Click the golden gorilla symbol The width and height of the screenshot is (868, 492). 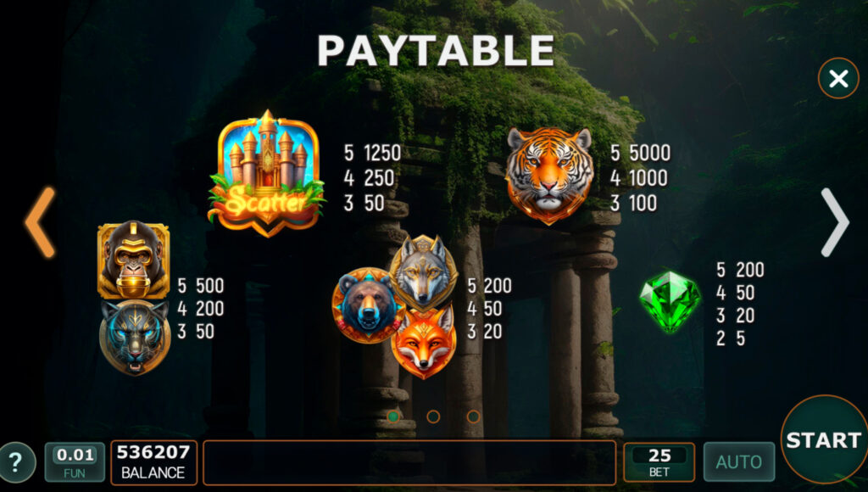[133, 260]
